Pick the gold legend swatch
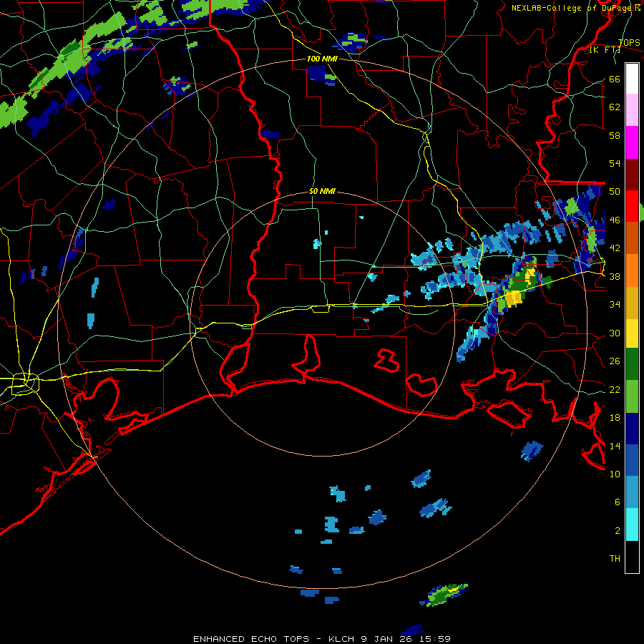This screenshot has height=644, width=644. click(x=632, y=303)
